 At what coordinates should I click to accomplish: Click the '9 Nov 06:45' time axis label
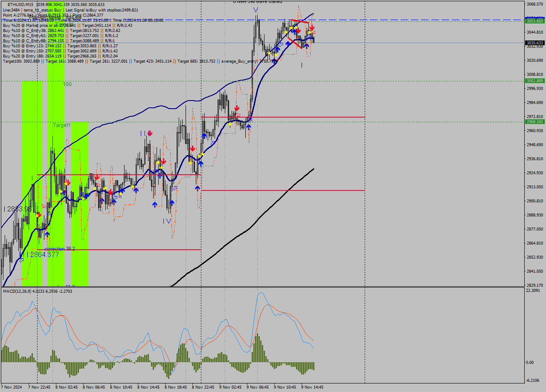point(258,387)
